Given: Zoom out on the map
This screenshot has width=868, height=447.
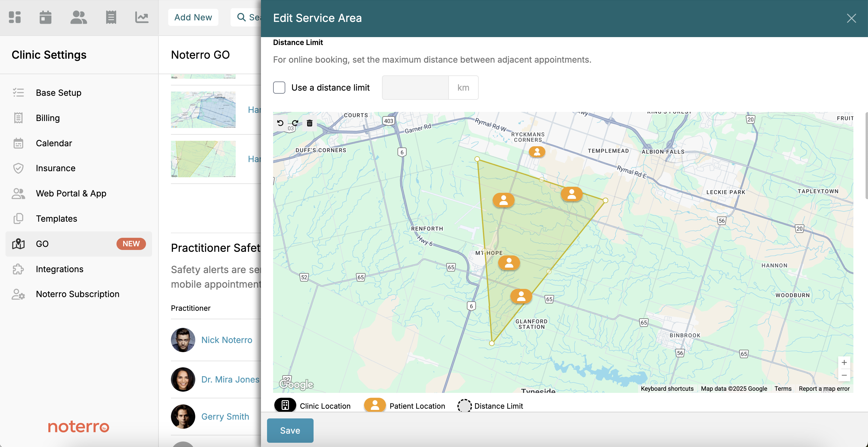Looking at the screenshot, I should 844,375.
